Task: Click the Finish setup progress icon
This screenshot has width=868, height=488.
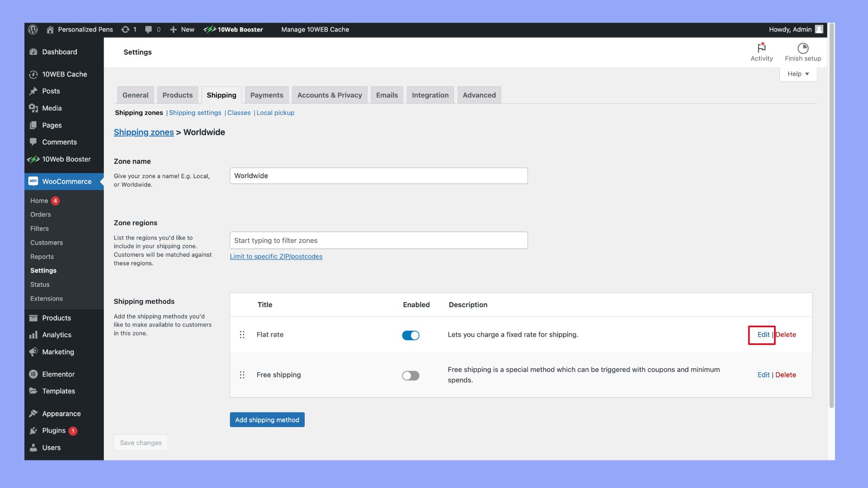Action: (x=802, y=48)
